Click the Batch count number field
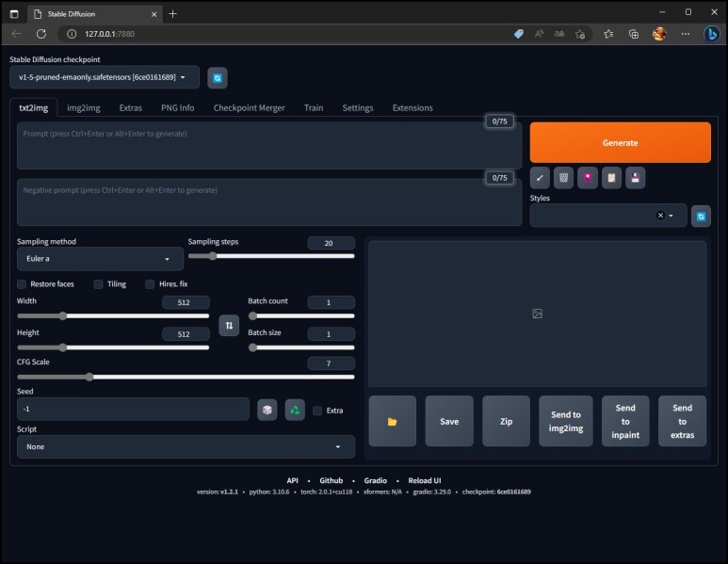 click(331, 302)
